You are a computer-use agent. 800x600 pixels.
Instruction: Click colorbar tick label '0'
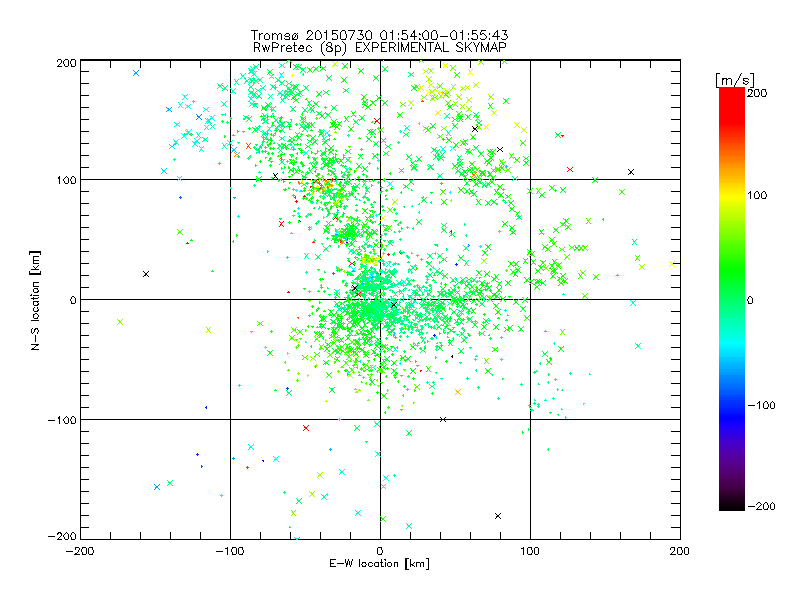click(750, 300)
